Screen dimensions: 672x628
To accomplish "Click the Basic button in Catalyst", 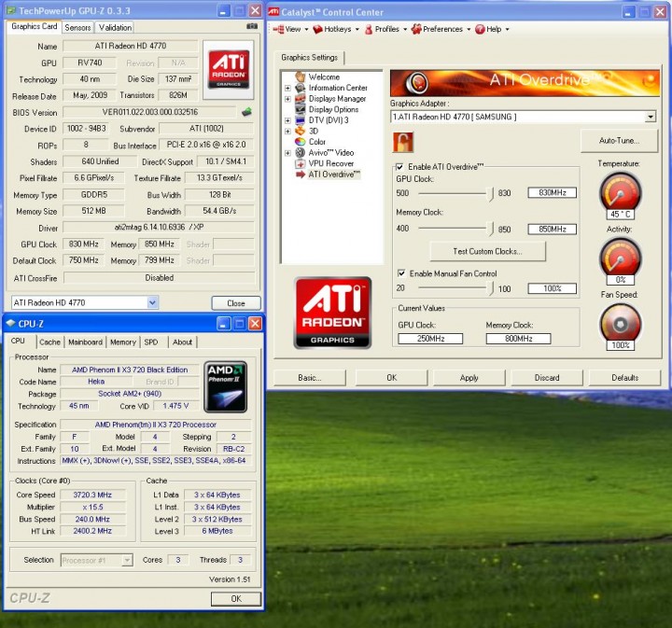I will tap(310, 378).
